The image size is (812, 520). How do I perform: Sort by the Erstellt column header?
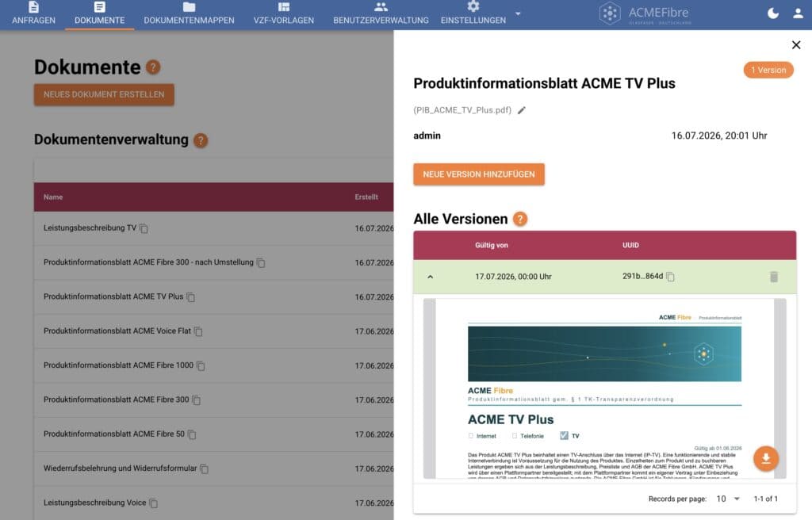(x=366, y=197)
